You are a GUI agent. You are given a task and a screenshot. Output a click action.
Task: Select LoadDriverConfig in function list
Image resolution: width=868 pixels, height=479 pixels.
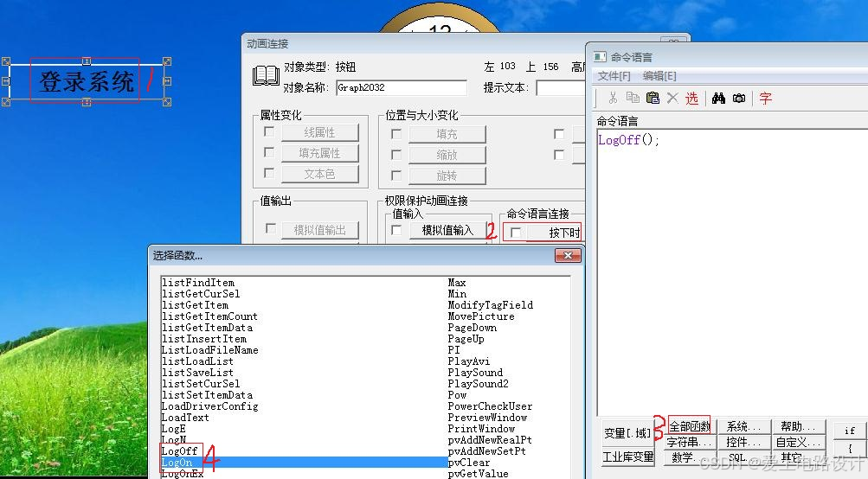click(x=209, y=406)
